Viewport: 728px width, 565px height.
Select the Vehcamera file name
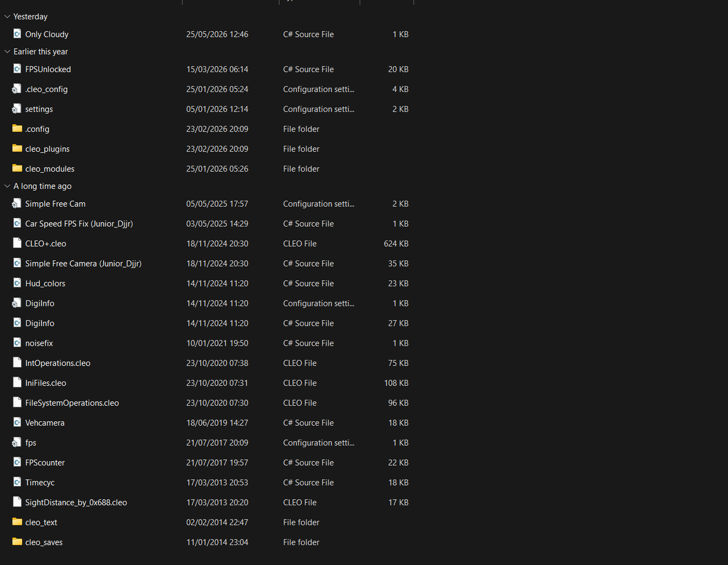[x=44, y=423]
